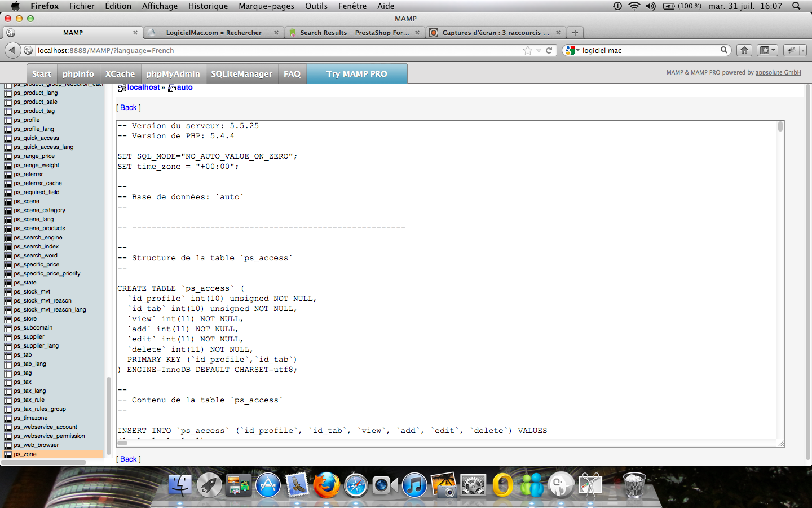Select the ps_supplier_lang table
This screenshot has width=812, height=508.
[x=36, y=345]
